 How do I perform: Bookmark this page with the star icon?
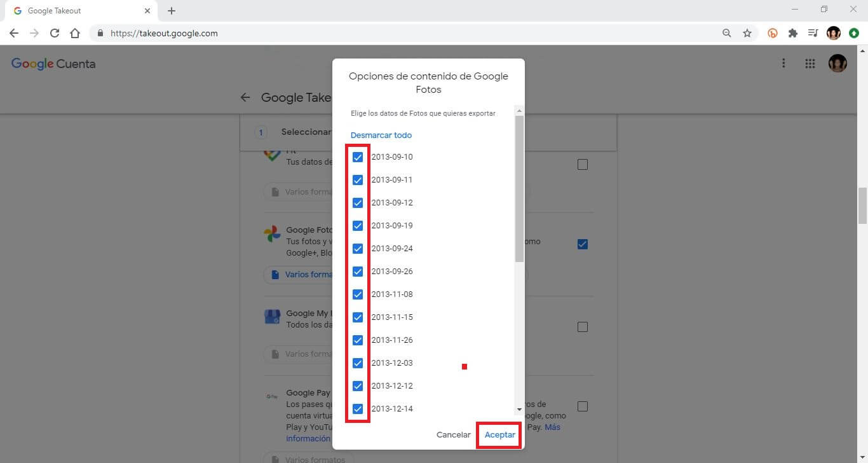click(x=747, y=33)
